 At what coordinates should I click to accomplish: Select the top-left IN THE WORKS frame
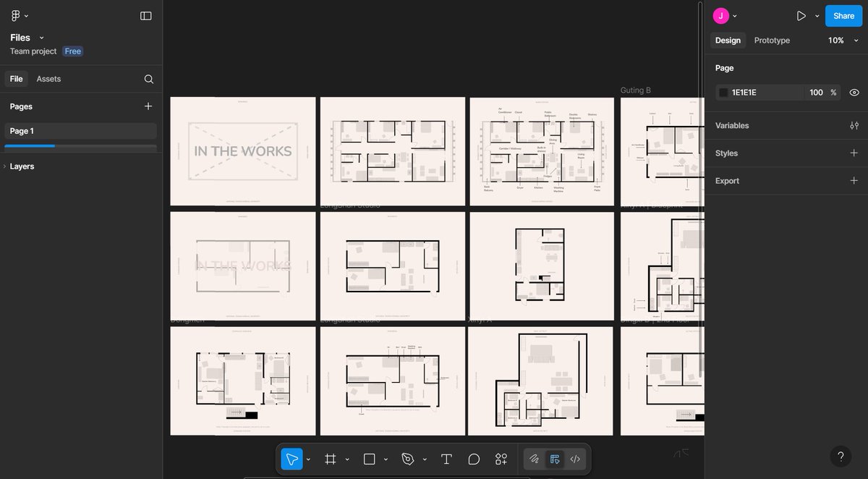pyautogui.click(x=243, y=151)
